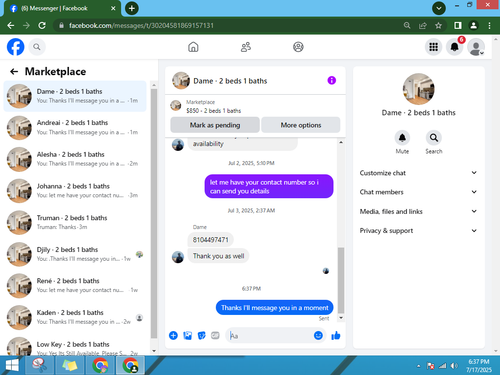This screenshot has height=375, width=500.
Task: Select the Dame 2 beds 1 baths conversation
Action: pyautogui.click(x=75, y=96)
